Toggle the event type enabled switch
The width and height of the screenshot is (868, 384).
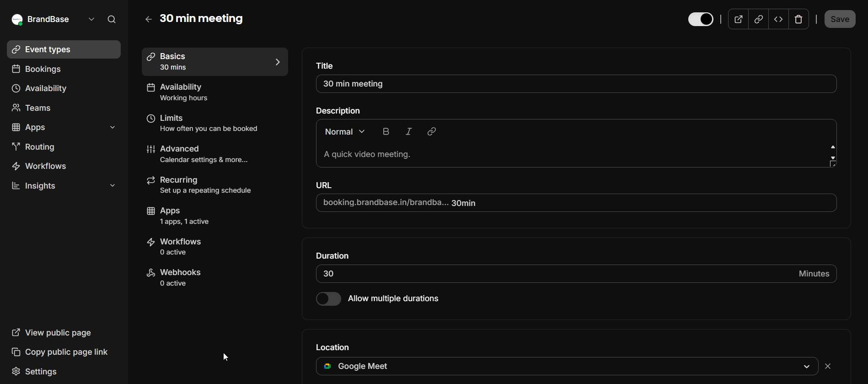pos(700,19)
